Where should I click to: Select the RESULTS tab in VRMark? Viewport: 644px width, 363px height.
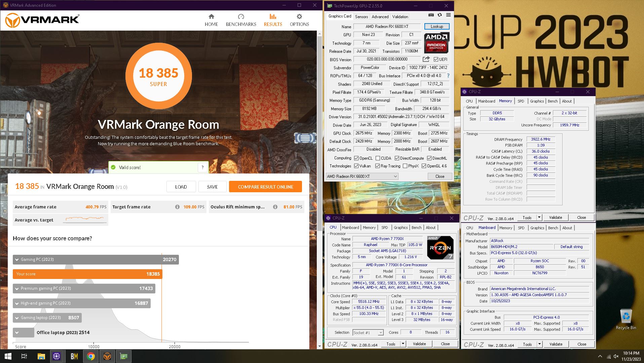pyautogui.click(x=273, y=20)
